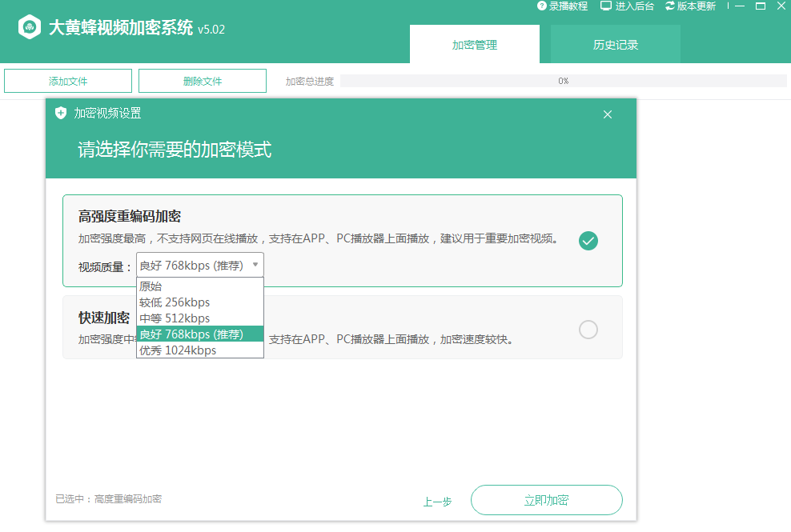
Task: Select the 高强度重编码加密 mode checkmark
Action: click(x=588, y=241)
